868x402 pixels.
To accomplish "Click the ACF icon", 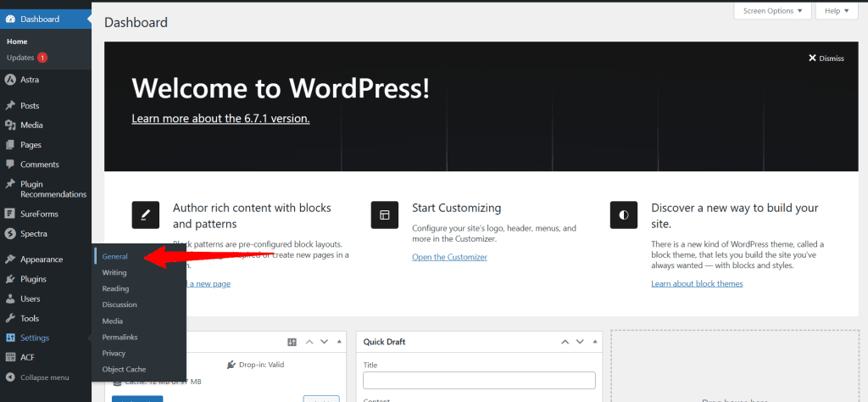I will click(x=10, y=358).
